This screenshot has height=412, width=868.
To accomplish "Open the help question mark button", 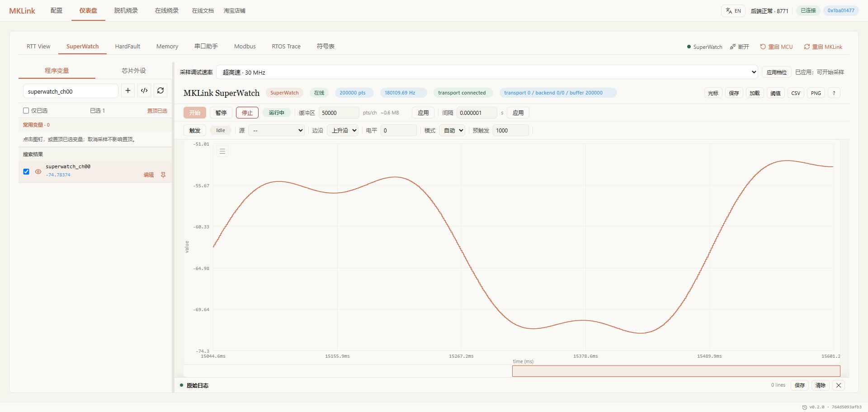I will click(x=834, y=93).
